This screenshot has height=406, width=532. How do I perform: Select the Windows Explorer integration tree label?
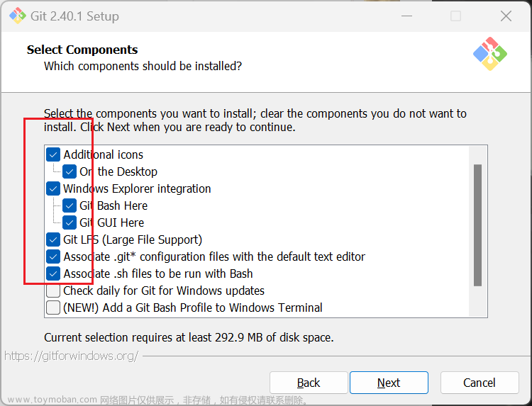point(137,188)
